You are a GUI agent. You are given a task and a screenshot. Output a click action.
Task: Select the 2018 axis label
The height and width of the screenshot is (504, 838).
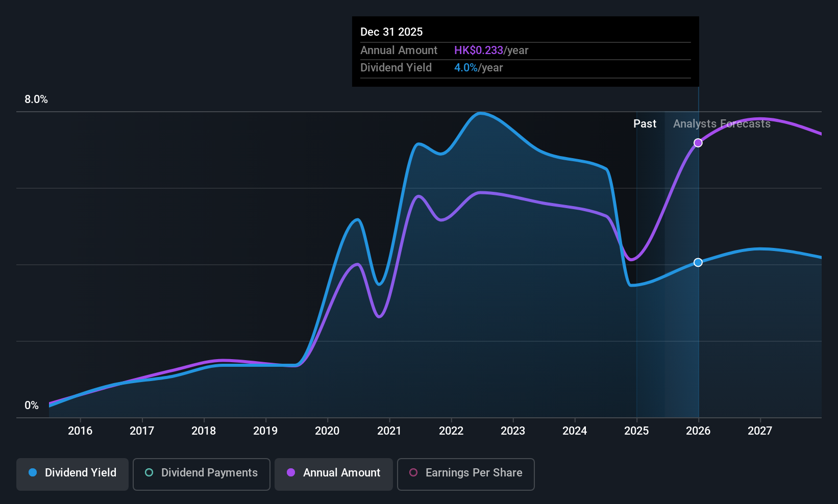pyautogui.click(x=204, y=431)
